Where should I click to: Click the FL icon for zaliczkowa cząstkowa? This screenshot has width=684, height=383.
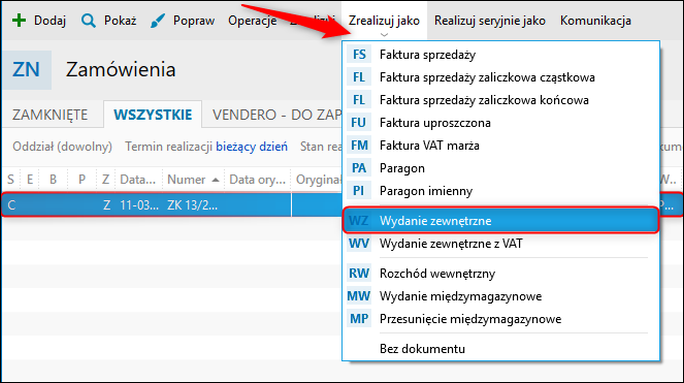point(359,77)
